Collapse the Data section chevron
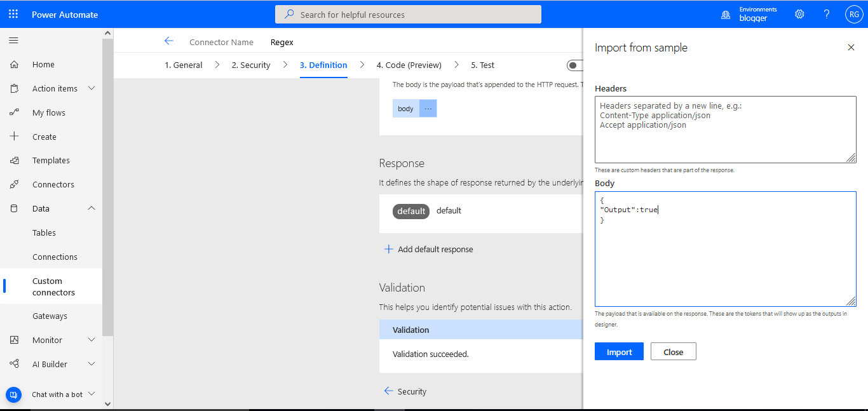The width and height of the screenshot is (868, 411). [x=91, y=208]
